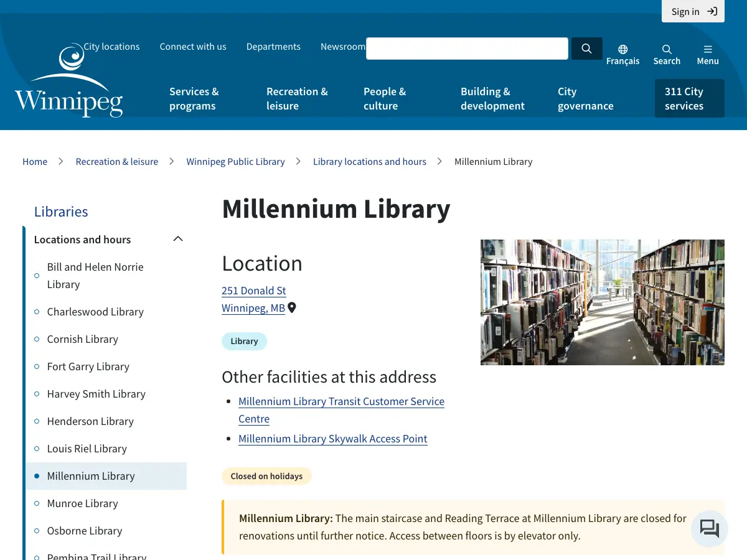Click the Closed on holidays badge
The height and width of the screenshot is (560, 747).
pyautogui.click(x=266, y=476)
